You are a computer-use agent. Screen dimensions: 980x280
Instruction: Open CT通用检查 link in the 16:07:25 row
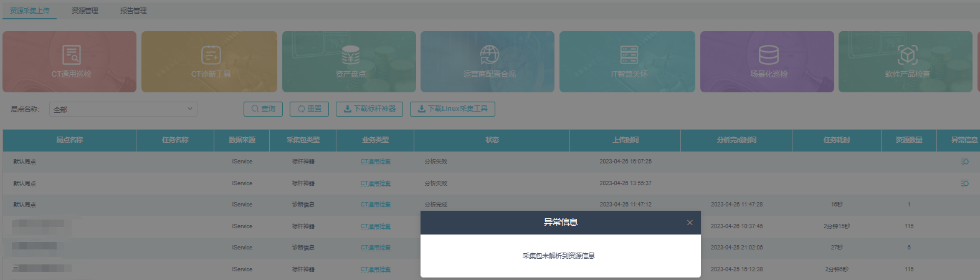(x=376, y=162)
